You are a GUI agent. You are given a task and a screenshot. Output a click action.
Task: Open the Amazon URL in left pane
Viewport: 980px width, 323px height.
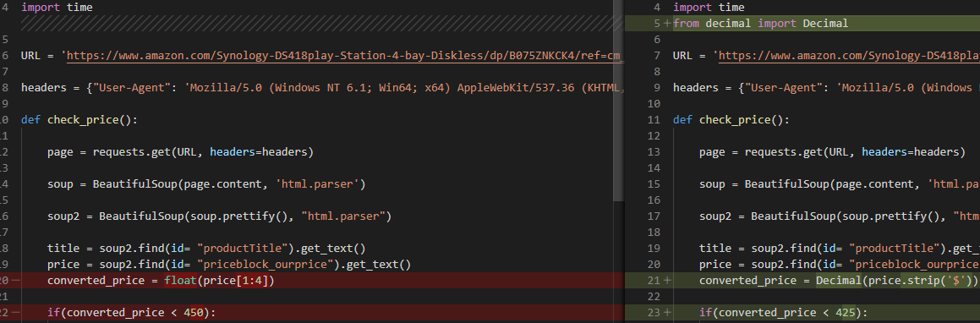click(346, 56)
